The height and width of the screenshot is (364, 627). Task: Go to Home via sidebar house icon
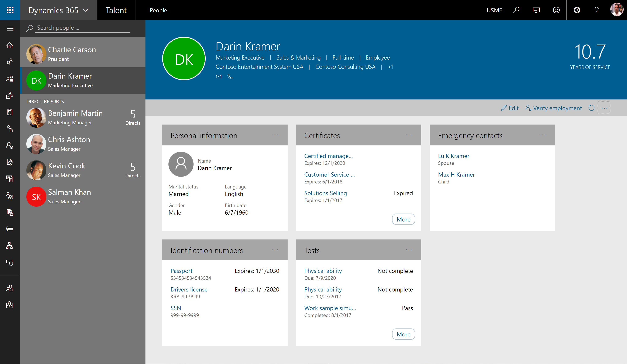click(x=10, y=45)
